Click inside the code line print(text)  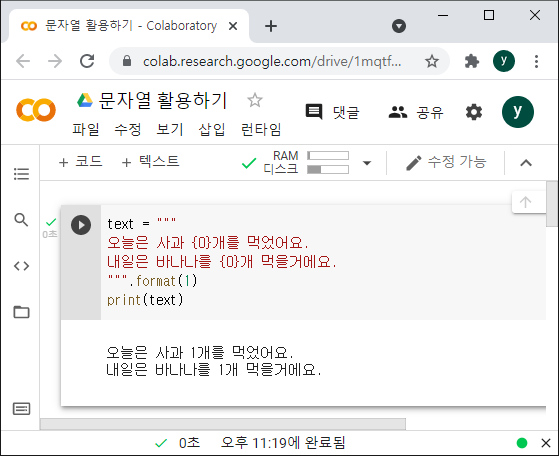[x=145, y=300]
